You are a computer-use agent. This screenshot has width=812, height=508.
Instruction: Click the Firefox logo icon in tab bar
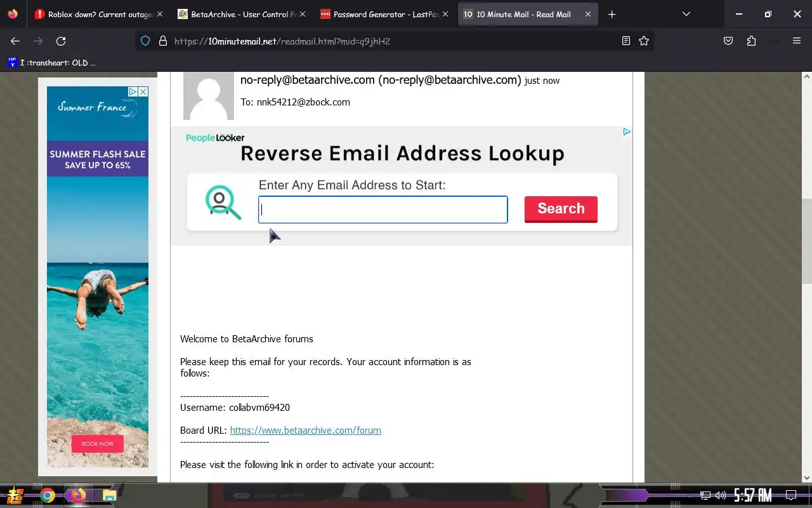coord(13,14)
